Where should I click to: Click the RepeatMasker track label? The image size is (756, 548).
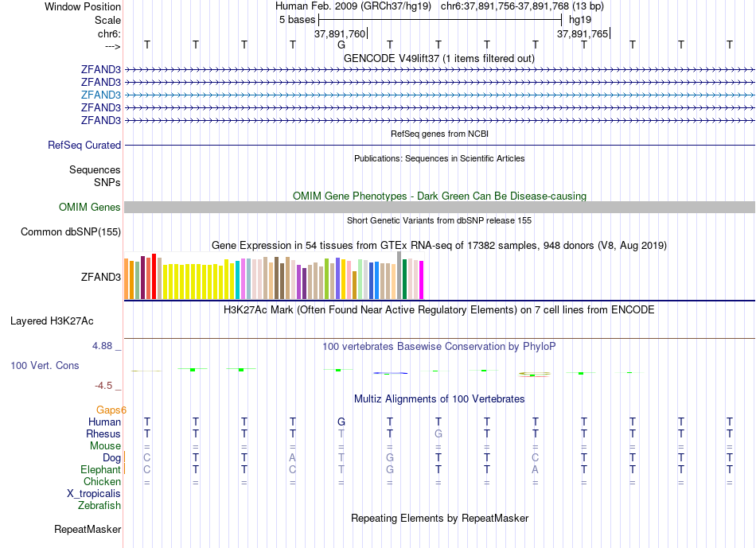tap(88, 529)
